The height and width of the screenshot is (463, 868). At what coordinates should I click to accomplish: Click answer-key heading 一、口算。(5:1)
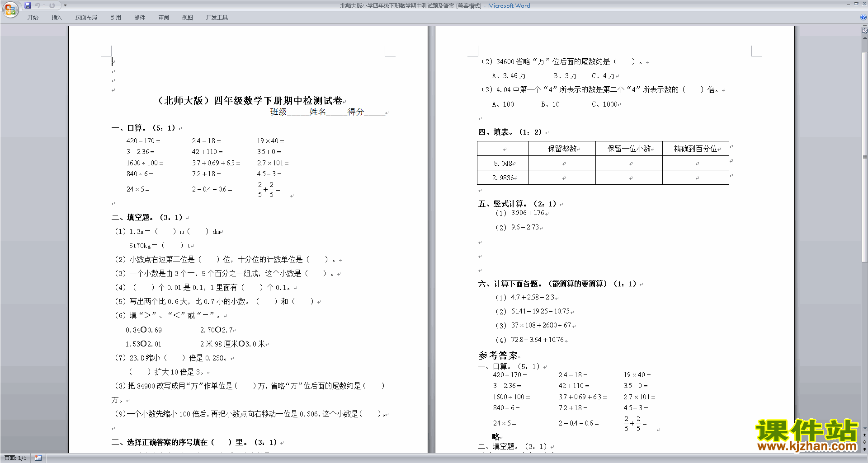(x=509, y=366)
